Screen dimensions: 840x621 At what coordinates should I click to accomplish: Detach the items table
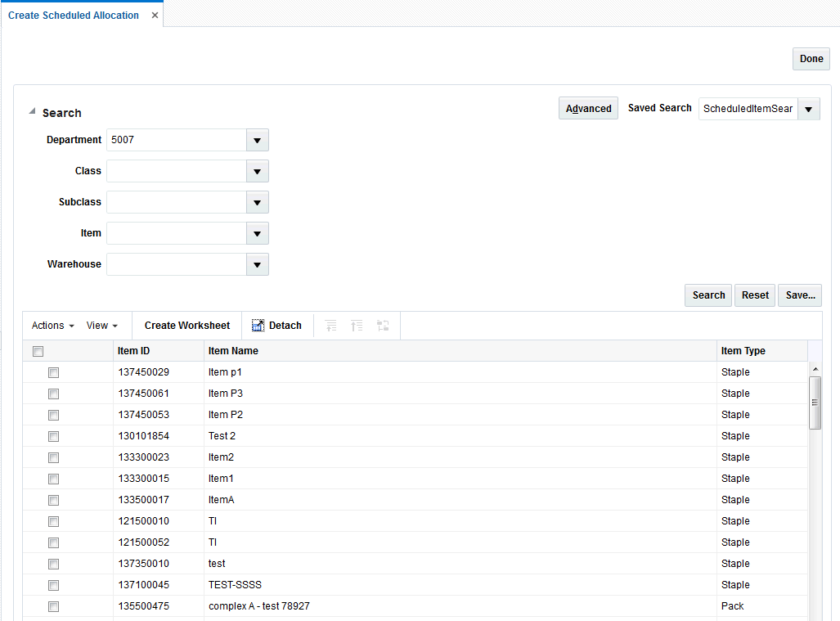tap(277, 325)
